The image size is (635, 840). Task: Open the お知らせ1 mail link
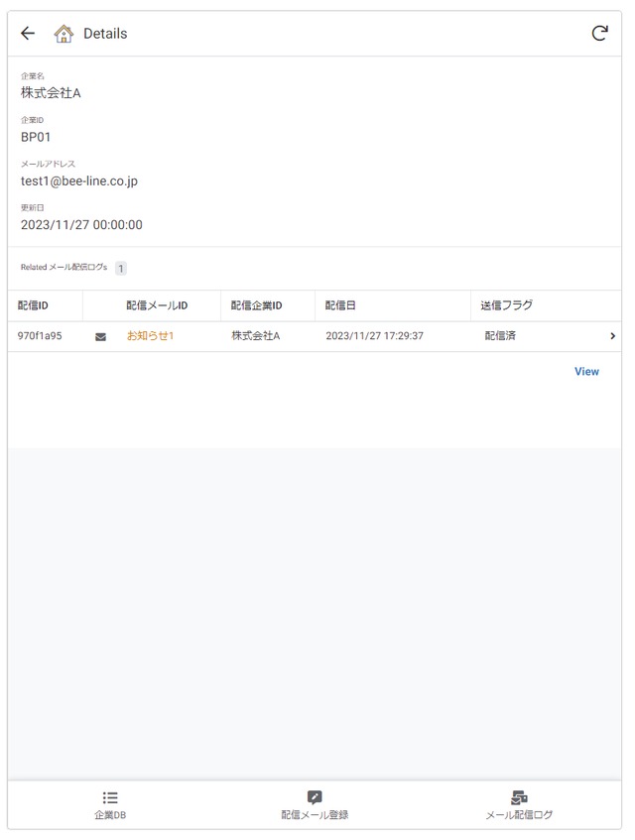point(150,336)
